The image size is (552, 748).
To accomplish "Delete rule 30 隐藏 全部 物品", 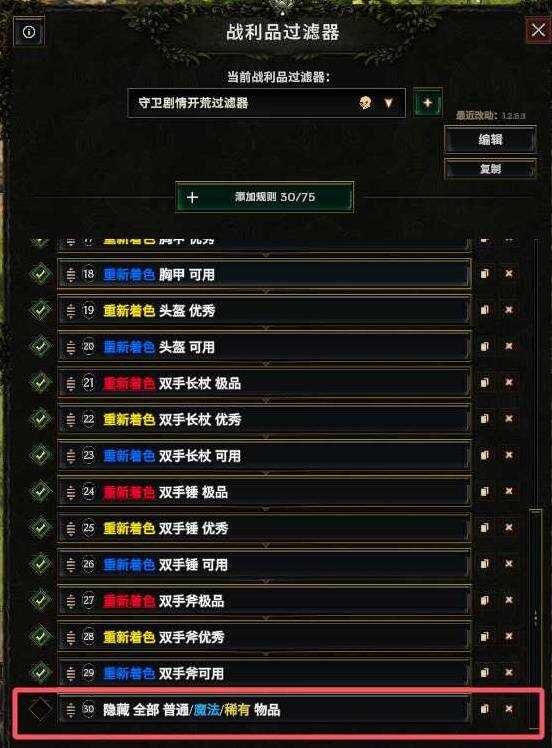I will click(509, 709).
